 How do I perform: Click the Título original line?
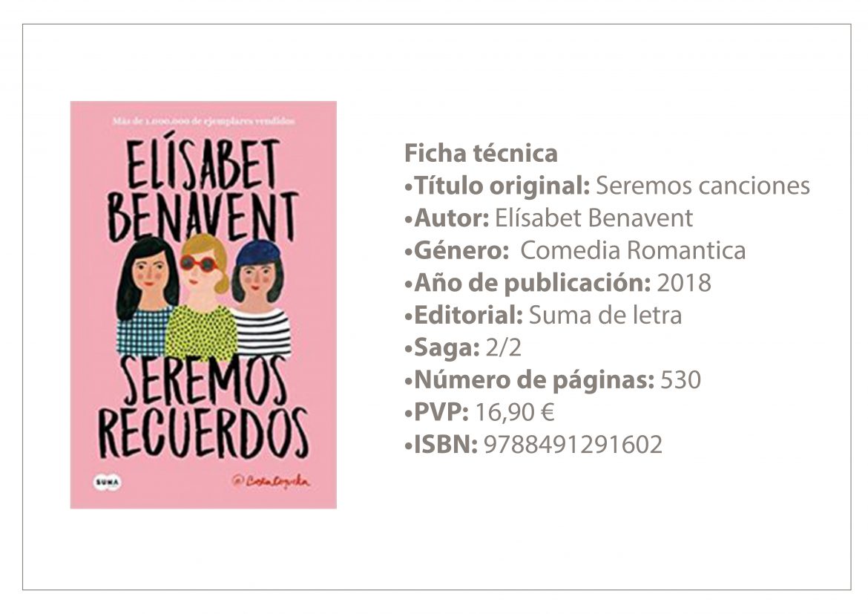coord(607,186)
